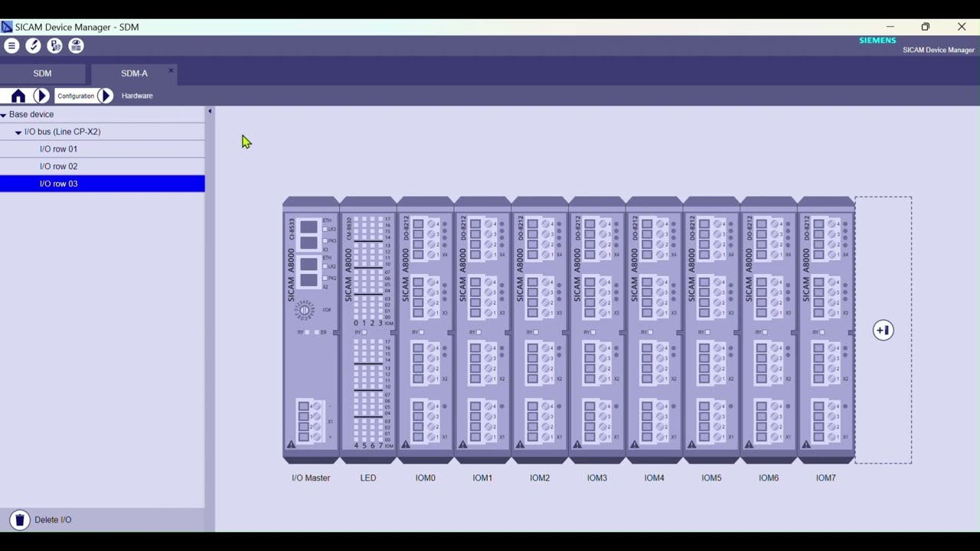The image size is (980, 551).
Task: Click warning triangle on IOM6 module
Action: [x=749, y=445]
